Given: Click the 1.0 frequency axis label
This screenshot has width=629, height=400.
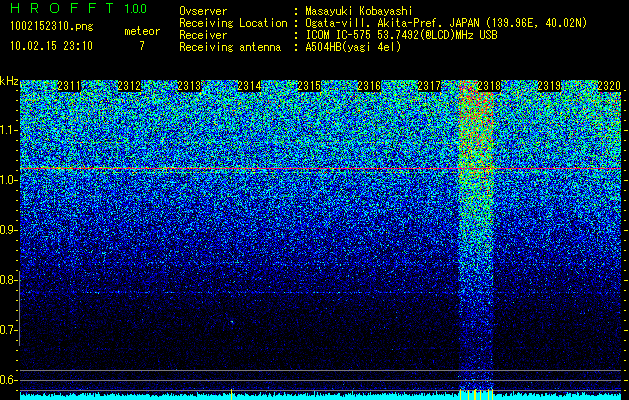Looking at the screenshot, I should coord(8,180).
